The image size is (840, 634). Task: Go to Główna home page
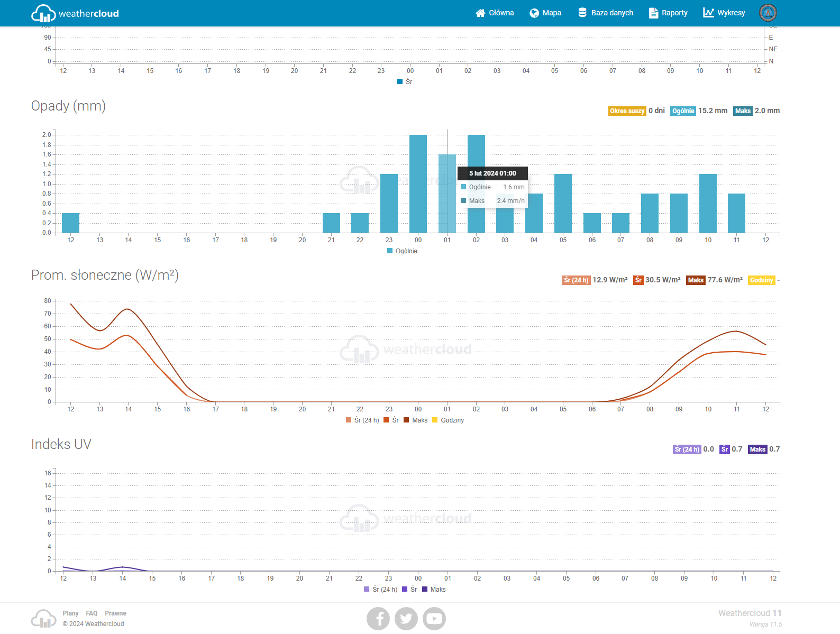tap(495, 13)
